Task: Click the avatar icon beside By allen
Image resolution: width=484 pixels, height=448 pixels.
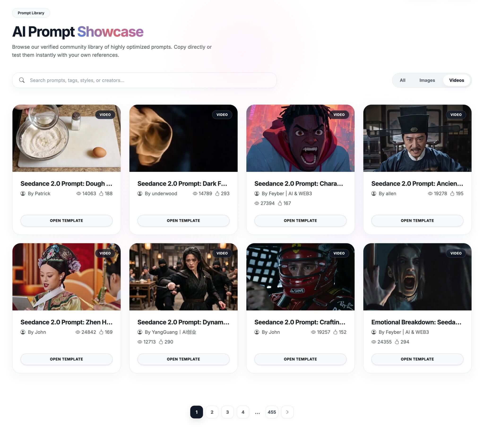Action: (x=374, y=193)
